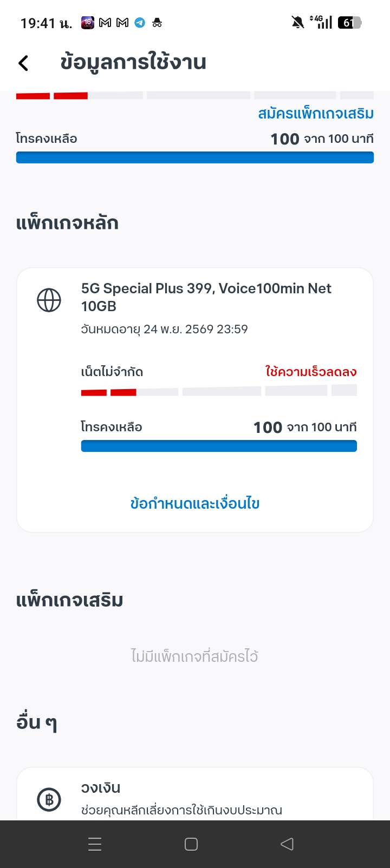390x868 pixels.
Task: Open the วงเงิน credit limit card
Action: tap(195, 795)
